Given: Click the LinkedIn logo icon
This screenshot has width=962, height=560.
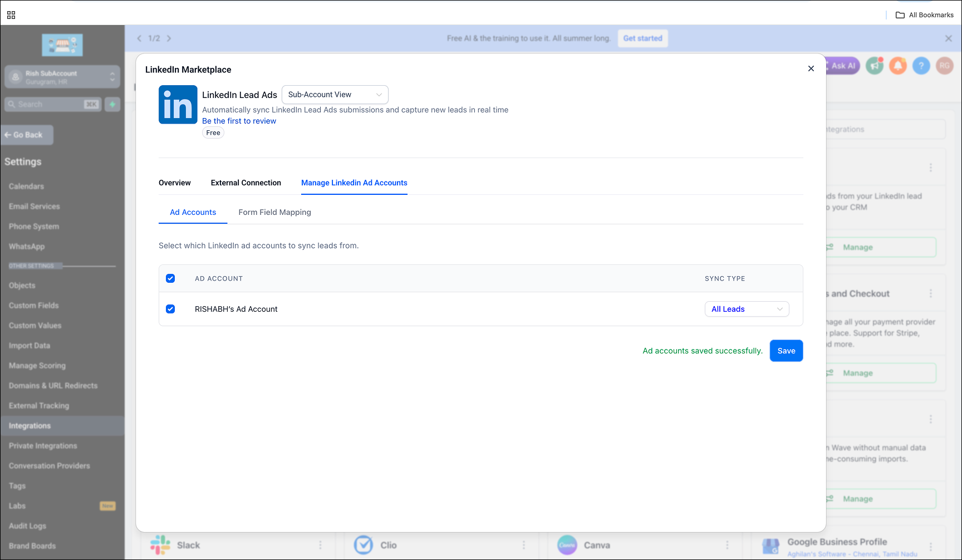Looking at the screenshot, I should (178, 105).
